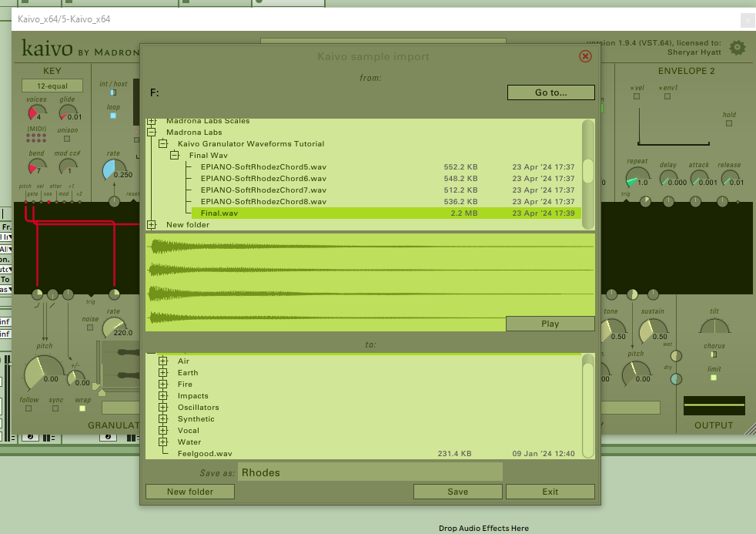Image resolution: width=756 pixels, height=534 pixels.
Task: Click the dry level dial
Action: pyautogui.click(x=677, y=379)
